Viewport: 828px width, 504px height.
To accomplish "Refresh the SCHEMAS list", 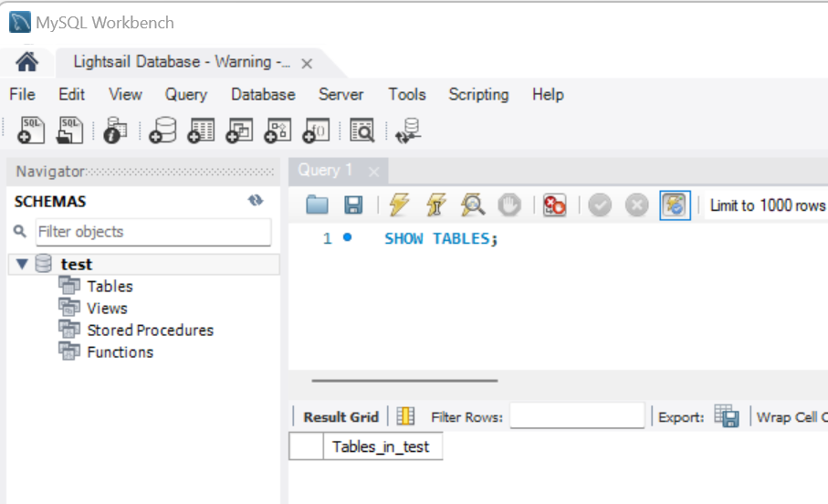I will coord(256,200).
